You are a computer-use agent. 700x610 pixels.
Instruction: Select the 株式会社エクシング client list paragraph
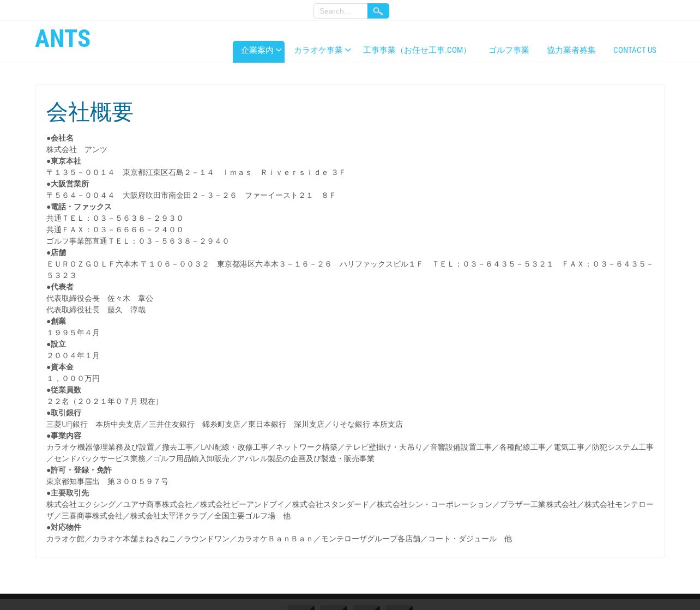[x=350, y=510]
